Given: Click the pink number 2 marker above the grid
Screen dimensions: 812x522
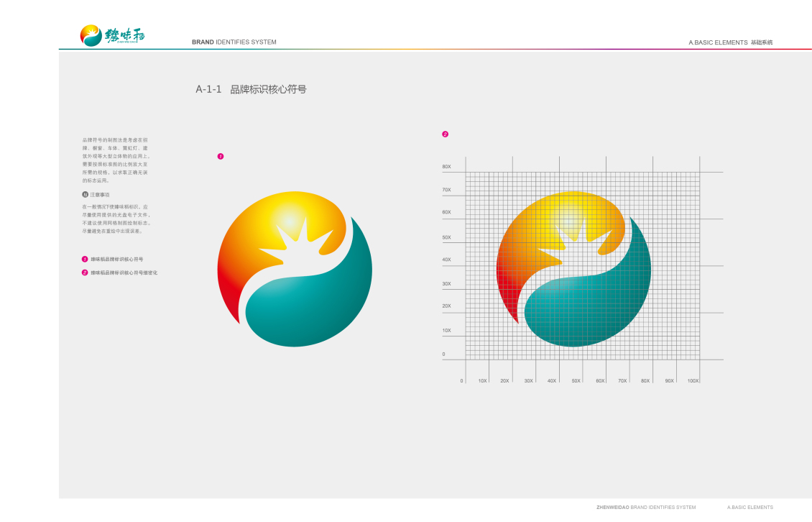Looking at the screenshot, I should click(445, 134).
